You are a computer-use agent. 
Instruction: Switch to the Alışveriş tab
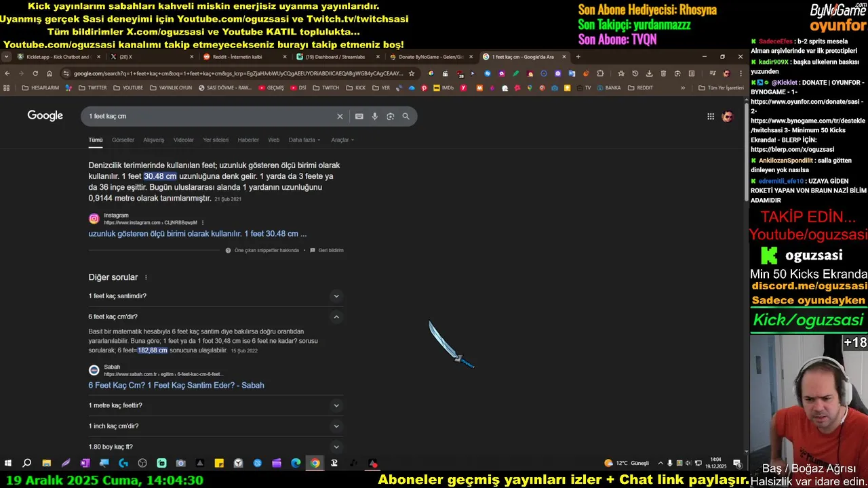154,140
